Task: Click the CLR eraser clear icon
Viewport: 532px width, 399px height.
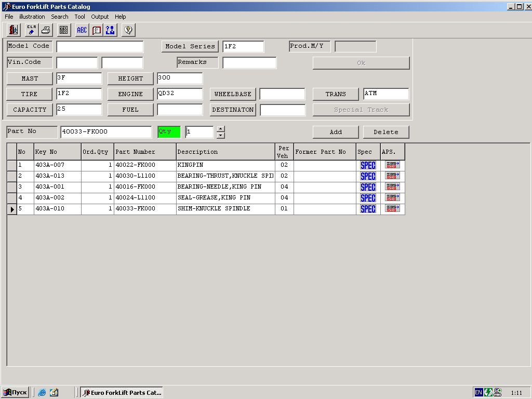Action: (32, 30)
